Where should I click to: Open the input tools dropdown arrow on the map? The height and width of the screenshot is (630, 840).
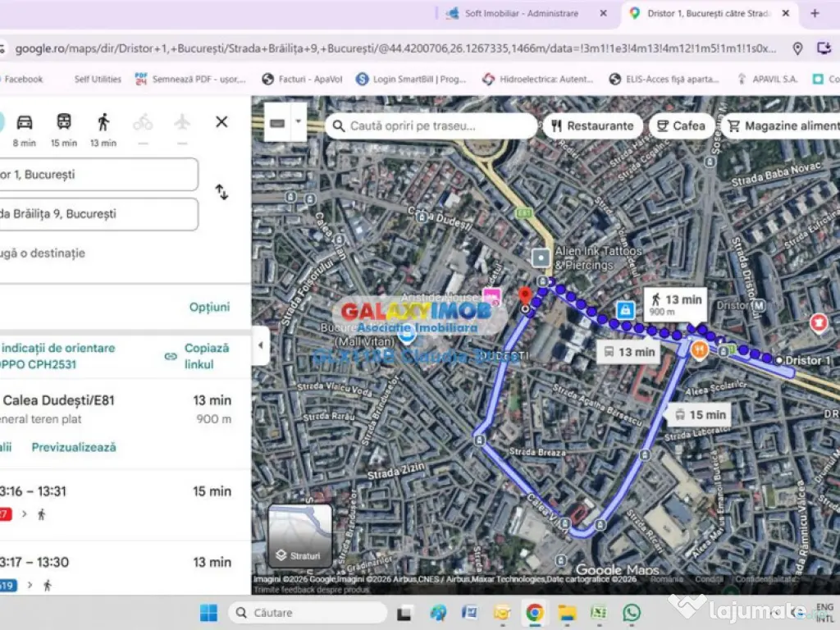pyautogui.click(x=299, y=122)
